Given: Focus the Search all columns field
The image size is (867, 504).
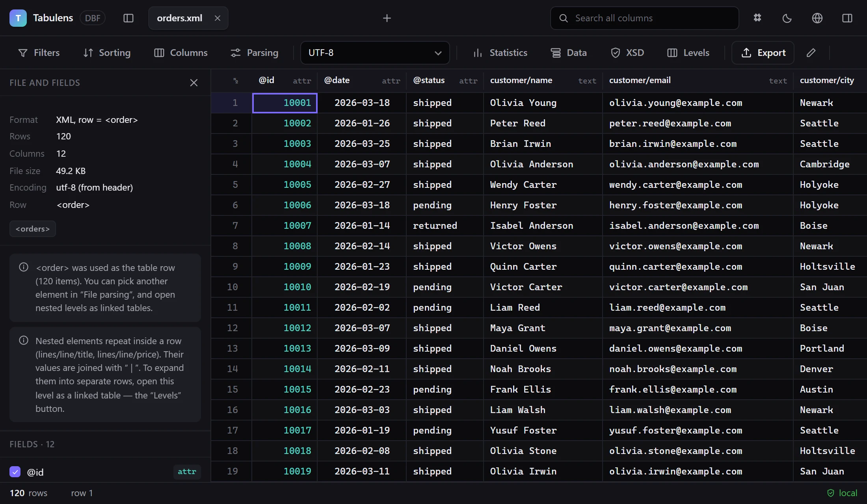Looking at the screenshot, I should click(645, 18).
